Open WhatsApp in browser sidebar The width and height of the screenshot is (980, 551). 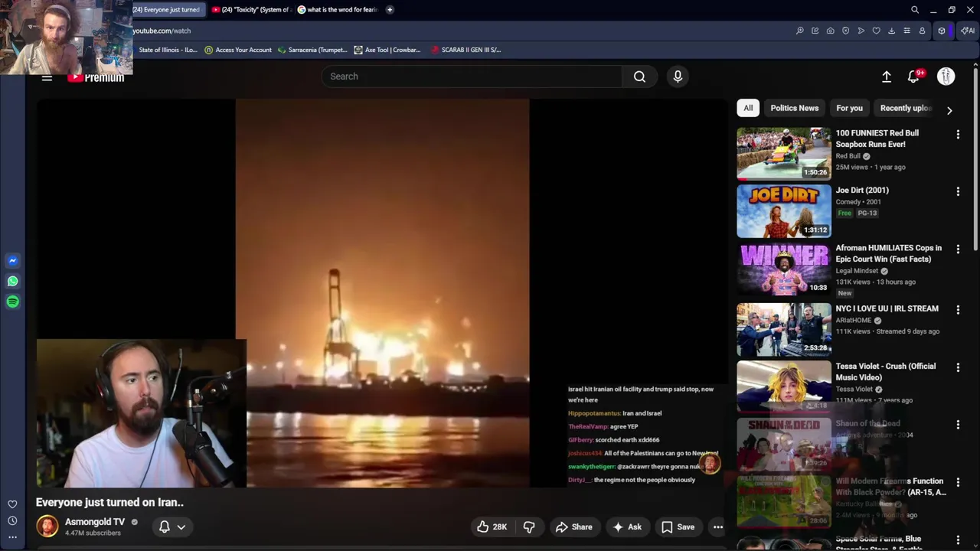[12, 281]
